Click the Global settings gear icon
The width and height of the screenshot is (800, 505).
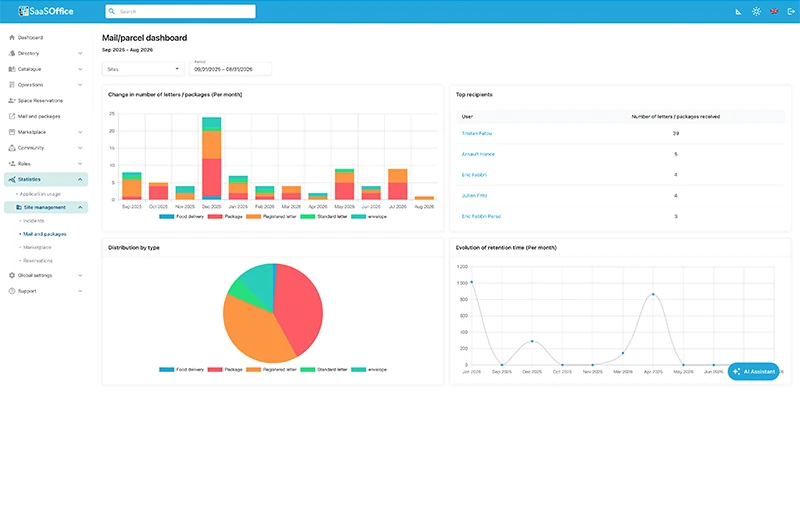point(12,275)
